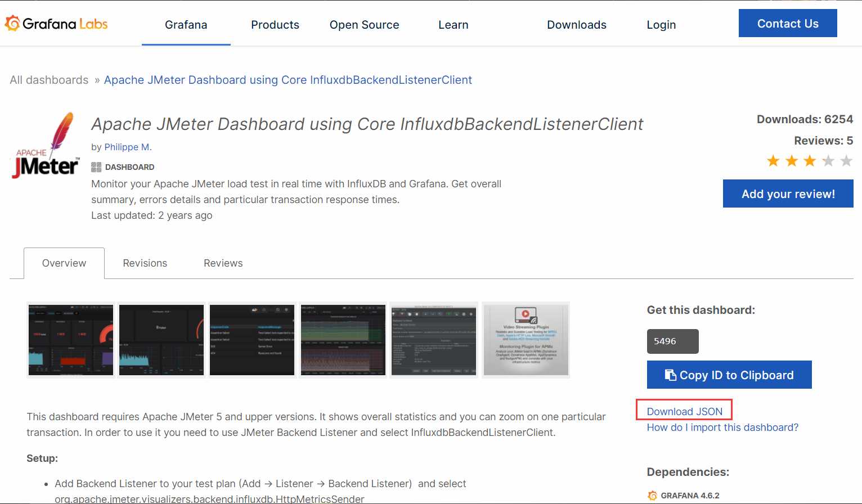Image resolution: width=862 pixels, height=504 pixels.
Task: Open the third screenshot thumbnail with error table
Action: [x=252, y=340]
